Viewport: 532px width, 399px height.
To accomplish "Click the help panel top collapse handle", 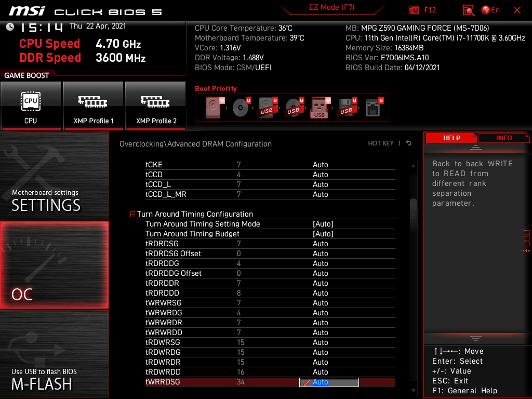I will [476, 148].
